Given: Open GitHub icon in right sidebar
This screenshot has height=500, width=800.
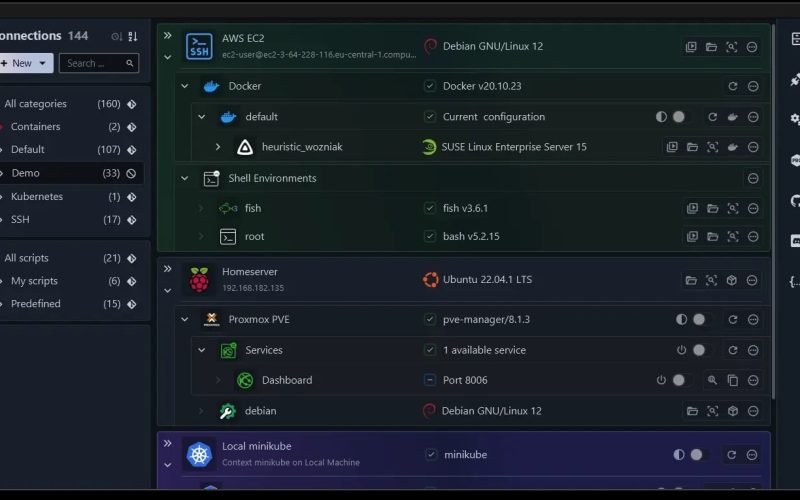Looking at the screenshot, I should point(795,201).
